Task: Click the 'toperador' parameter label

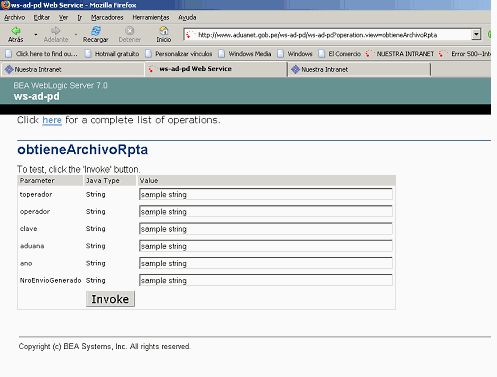Action: tap(36, 194)
